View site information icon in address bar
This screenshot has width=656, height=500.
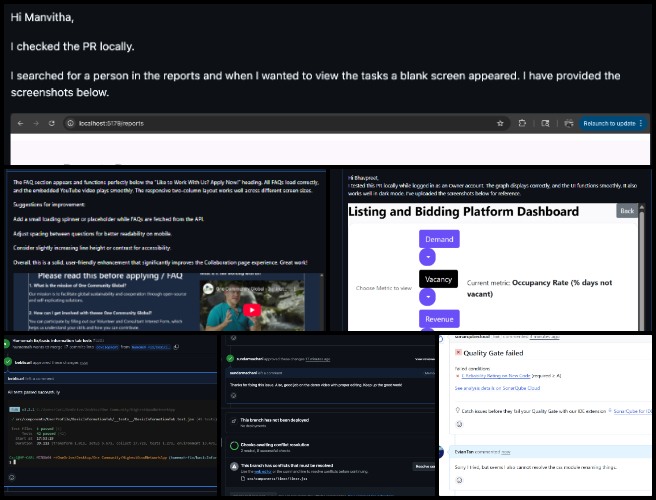pos(71,123)
